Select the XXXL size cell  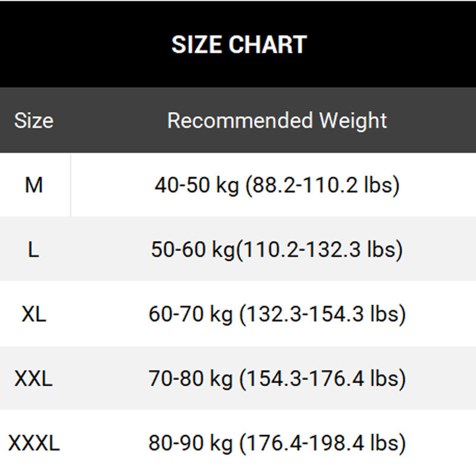click(x=34, y=443)
